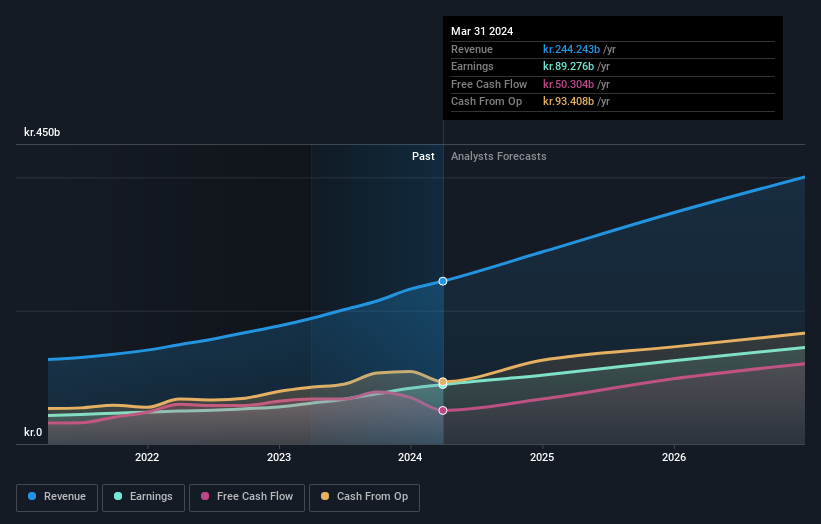
Task: Click the kr.0 y-axis label
Action: [x=33, y=432]
